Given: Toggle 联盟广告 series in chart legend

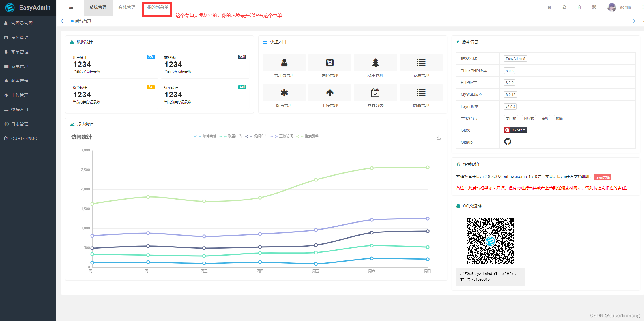Looking at the screenshot, I should coord(231,136).
